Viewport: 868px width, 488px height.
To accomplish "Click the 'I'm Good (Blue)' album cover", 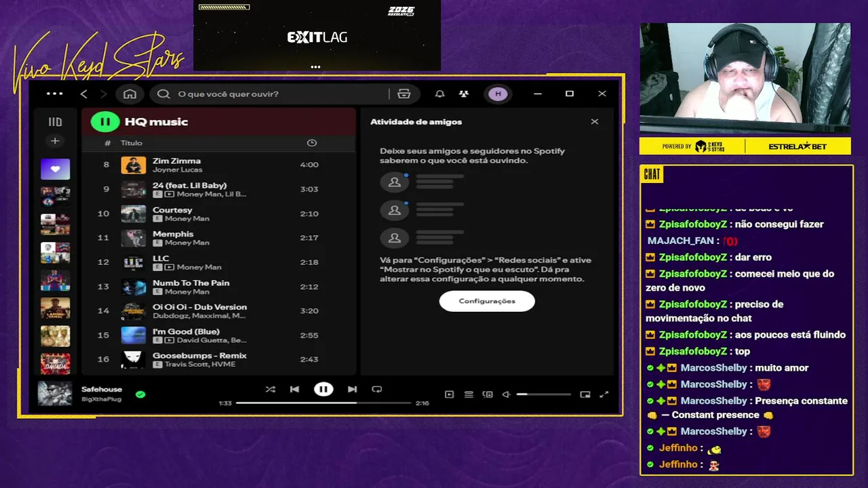I will tap(134, 335).
